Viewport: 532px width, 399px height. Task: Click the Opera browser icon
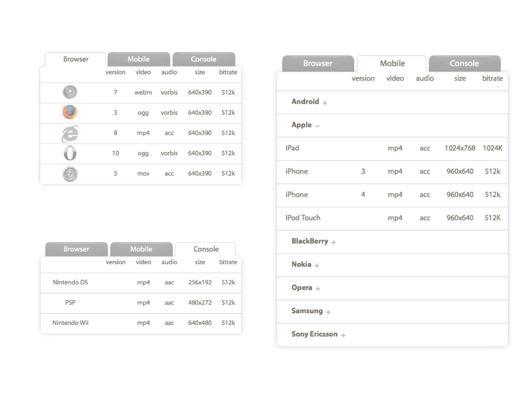(70, 153)
